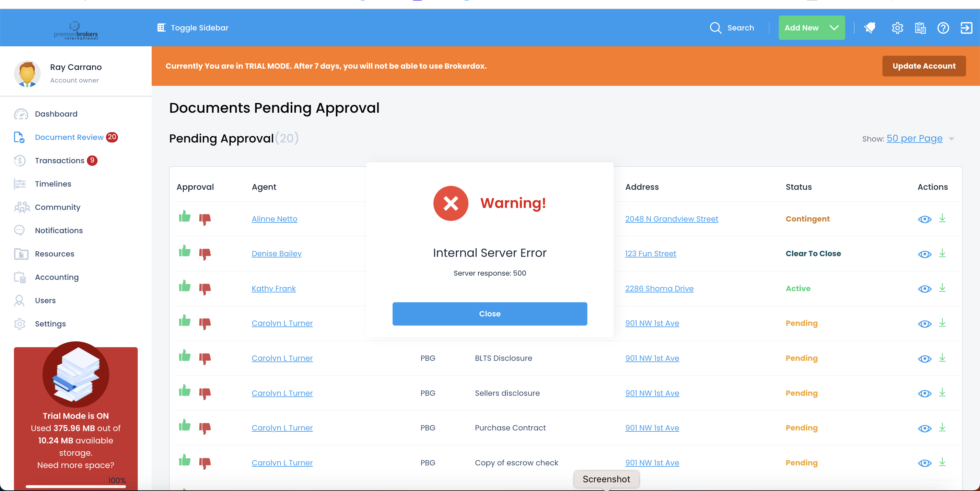This screenshot has height=491, width=980.
Task: Click the search magnifier icon
Action: click(x=715, y=28)
